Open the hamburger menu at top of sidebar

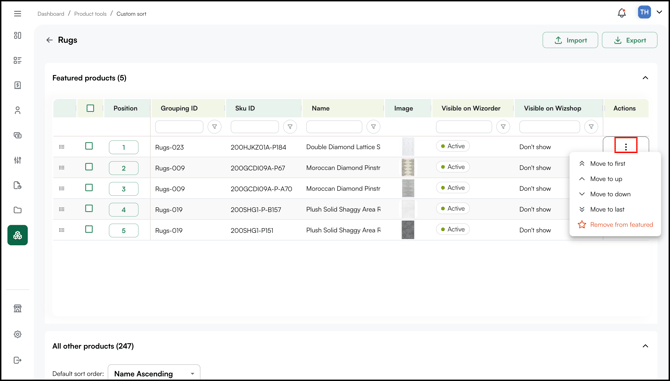coord(18,14)
